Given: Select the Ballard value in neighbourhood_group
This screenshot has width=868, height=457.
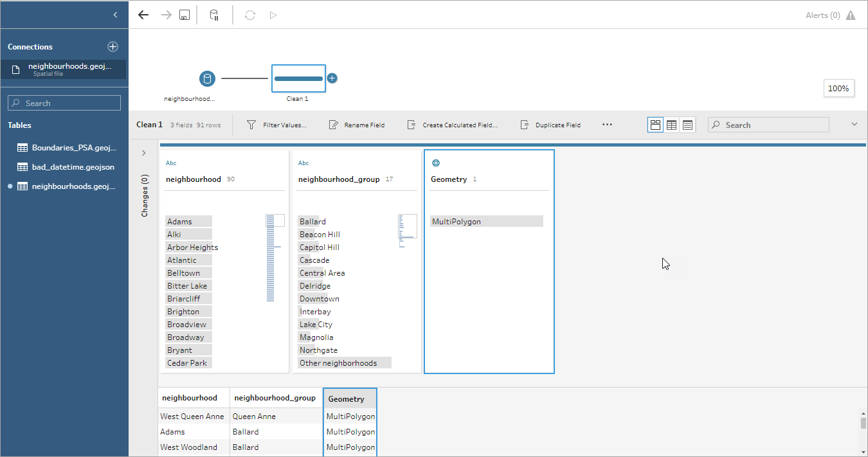Looking at the screenshot, I should (312, 222).
